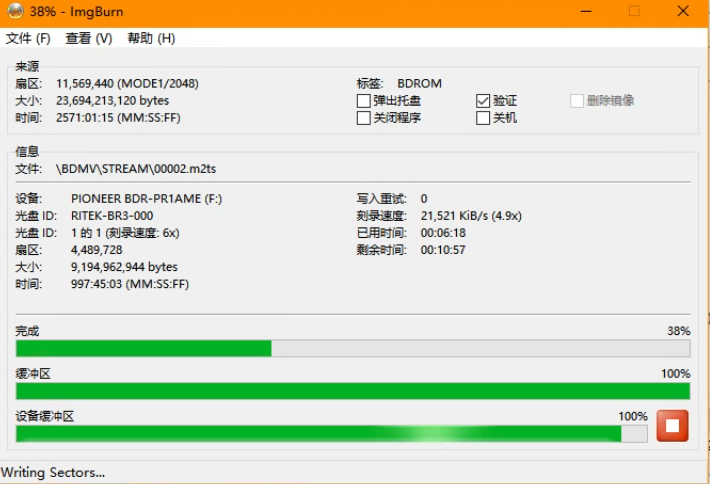Close the ImgBurn window
Screen dimensions: 710x484
pyautogui.click(x=682, y=11)
